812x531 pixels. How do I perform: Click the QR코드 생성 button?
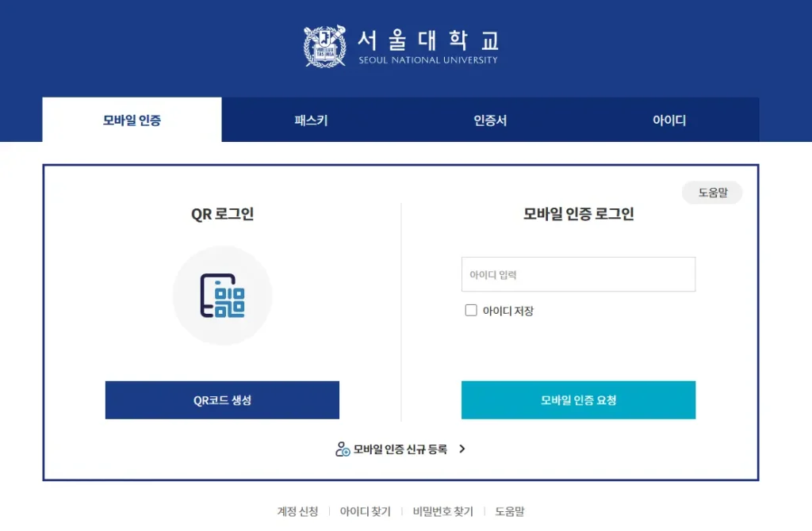point(222,400)
